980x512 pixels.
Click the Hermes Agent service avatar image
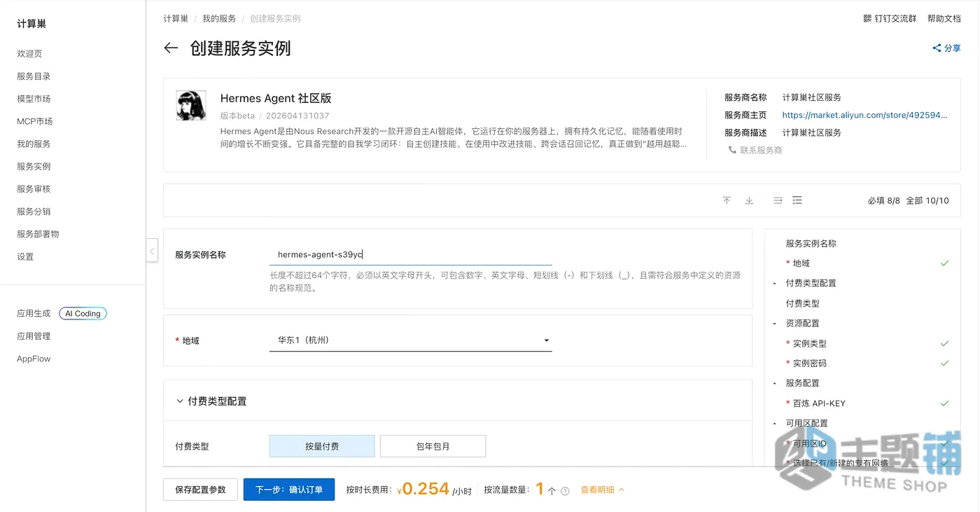click(190, 105)
